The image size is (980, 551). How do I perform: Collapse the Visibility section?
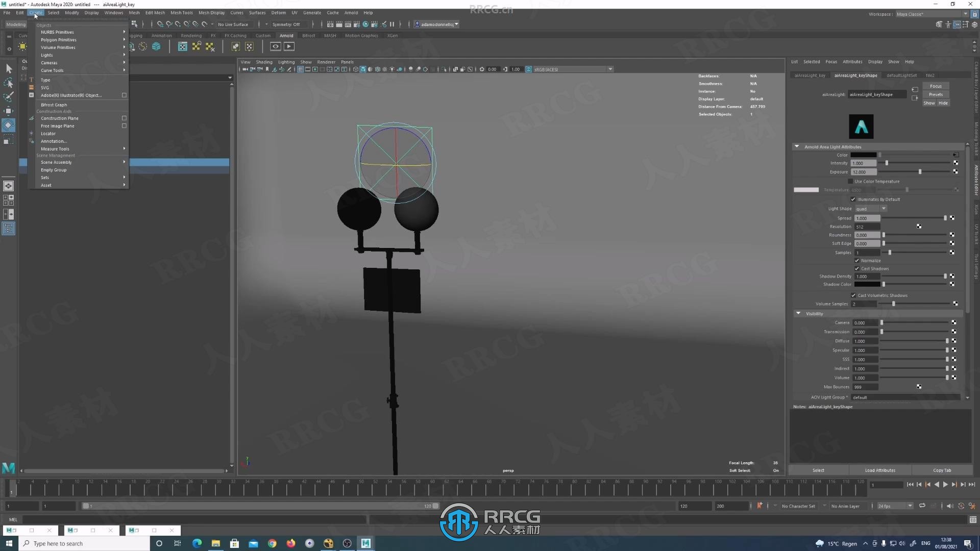click(x=798, y=313)
